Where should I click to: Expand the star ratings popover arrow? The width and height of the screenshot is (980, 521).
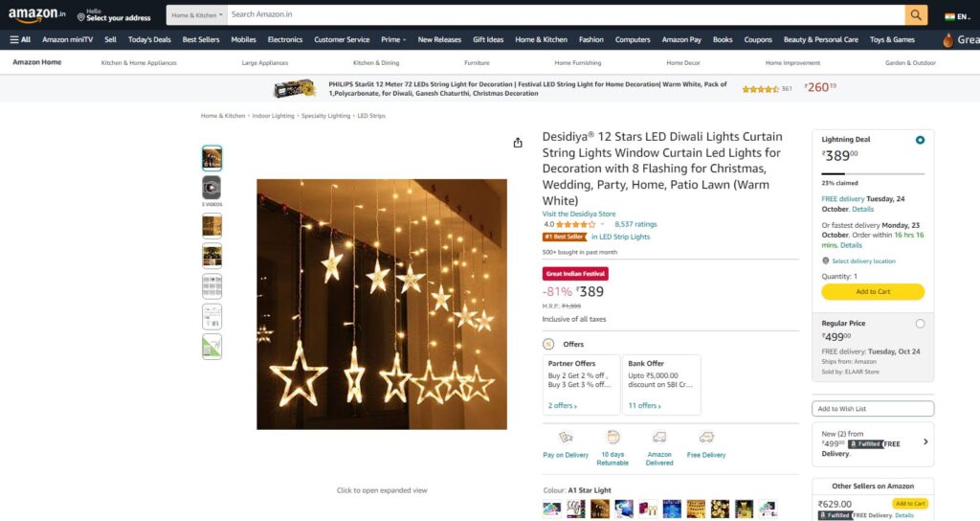pos(603,224)
